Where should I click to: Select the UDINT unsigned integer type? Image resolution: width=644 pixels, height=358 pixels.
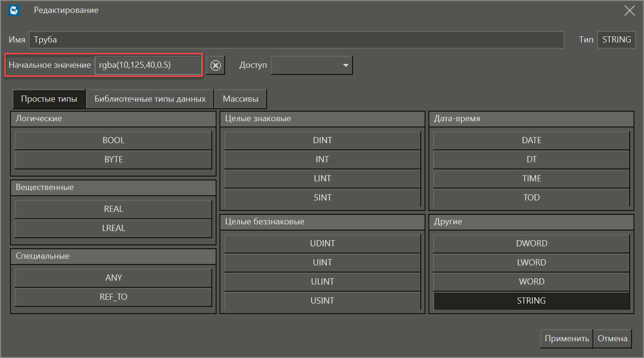pyautogui.click(x=322, y=243)
